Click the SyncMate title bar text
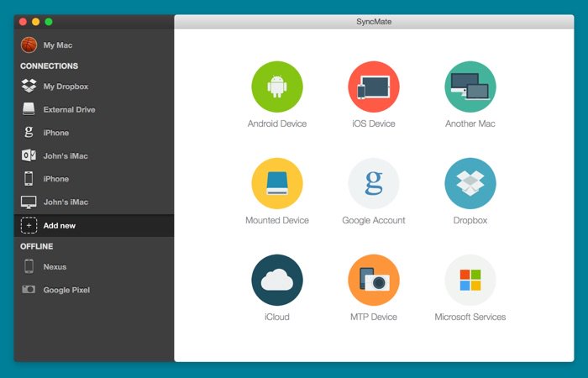Image resolution: width=588 pixels, height=378 pixels. pos(374,22)
